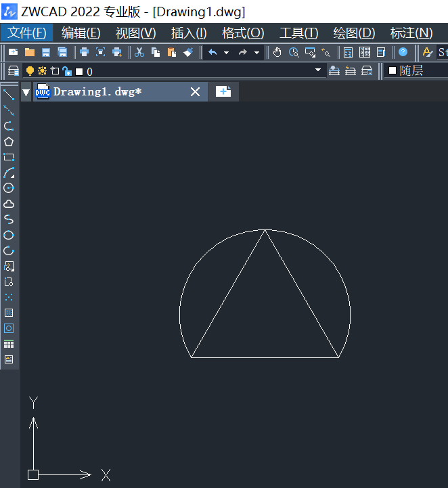Image resolution: width=448 pixels, height=488 pixels.
Task: Open the Calculator icon
Action: pyautogui.click(x=348, y=52)
